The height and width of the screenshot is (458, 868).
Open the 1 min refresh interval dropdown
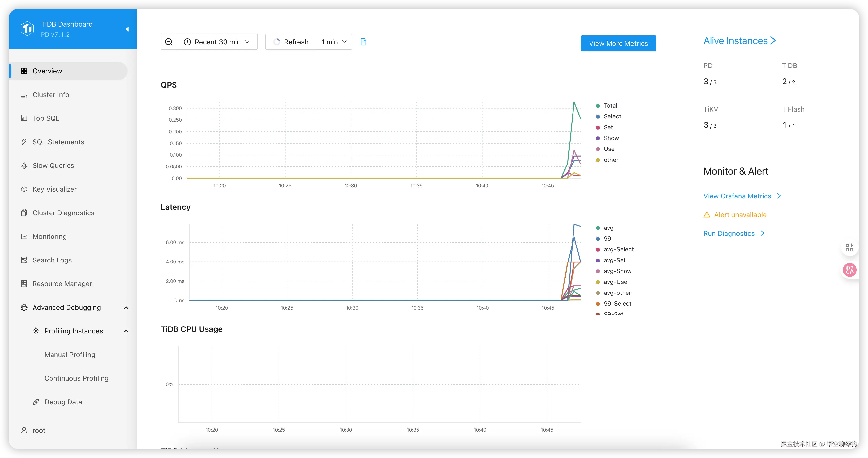coord(334,42)
